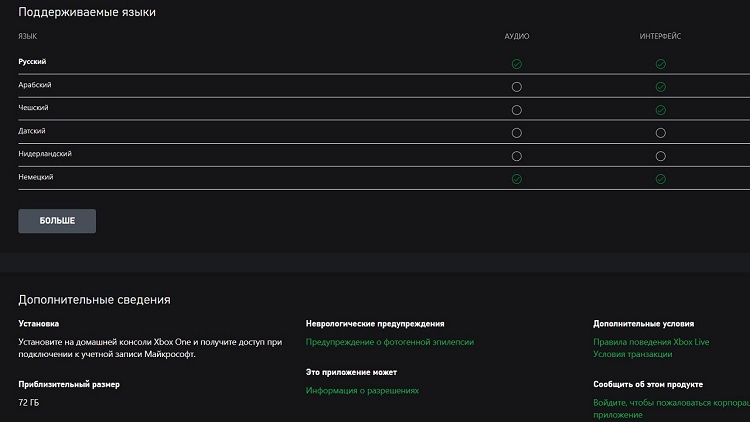This screenshot has width=750, height=422.
Task: Click the Danish (Датский) interface empty circle
Action: (660, 132)
